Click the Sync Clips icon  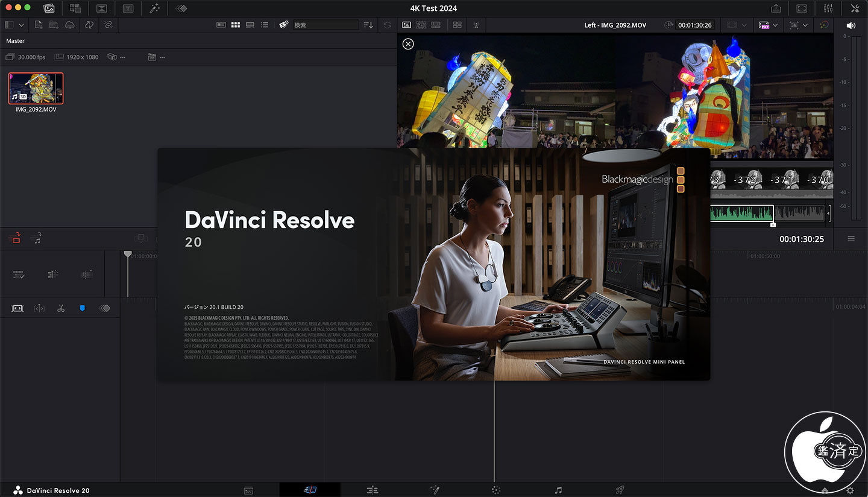[x=89, y=25]
